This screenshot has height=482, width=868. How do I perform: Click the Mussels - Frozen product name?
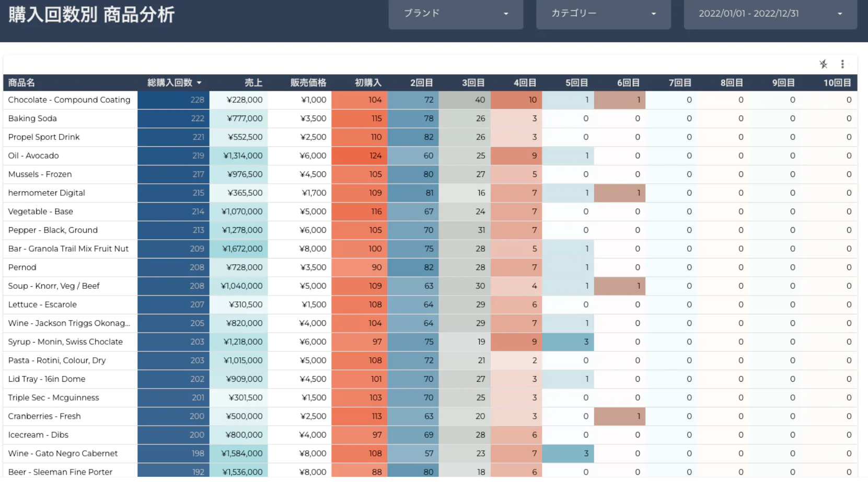pyautogui.click(x=40, y=174)
